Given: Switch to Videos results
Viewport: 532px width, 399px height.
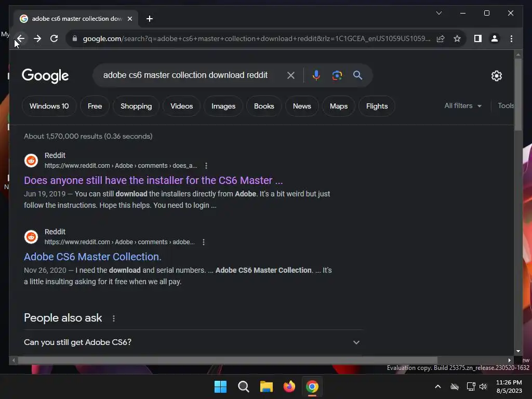Looking at the screenshot, I should [181, 106].
